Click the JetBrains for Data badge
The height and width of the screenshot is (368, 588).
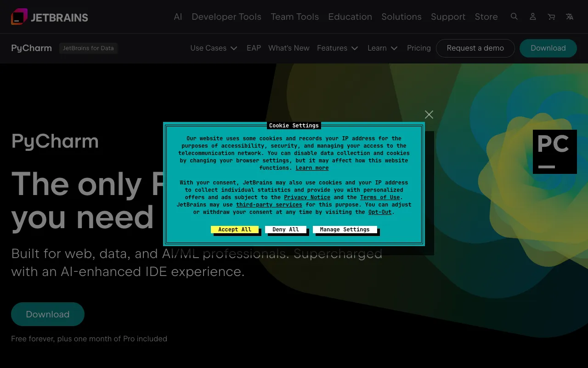88,48
